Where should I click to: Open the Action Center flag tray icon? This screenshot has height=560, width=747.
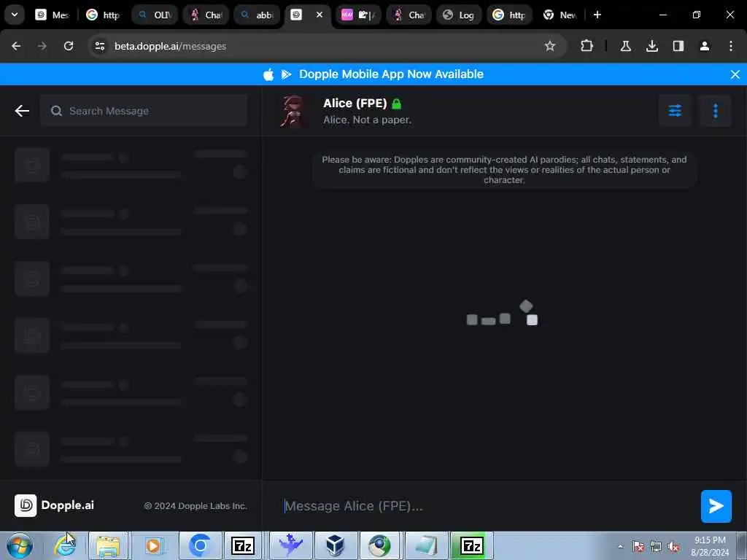pos(638,547)
